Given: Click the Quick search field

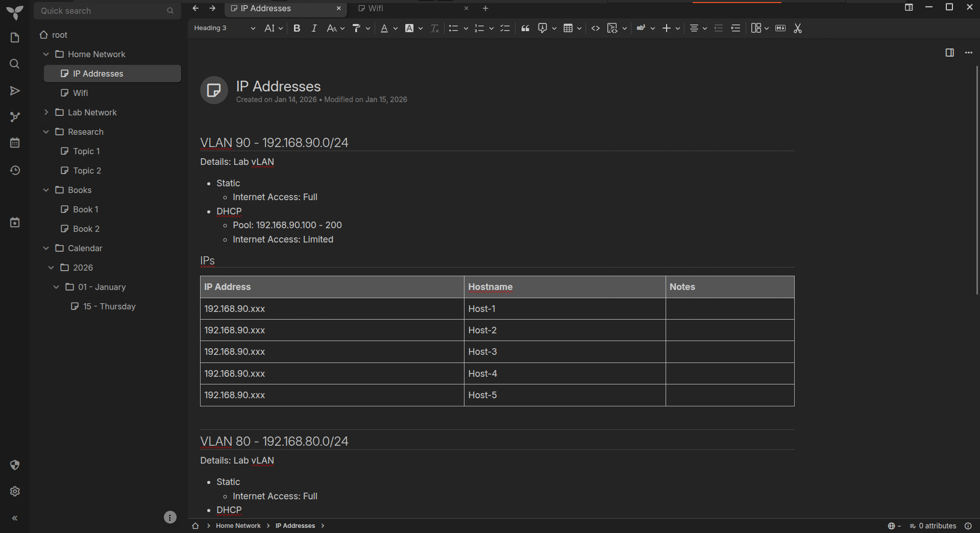Looking at the screenshot, I should [102, 11].
